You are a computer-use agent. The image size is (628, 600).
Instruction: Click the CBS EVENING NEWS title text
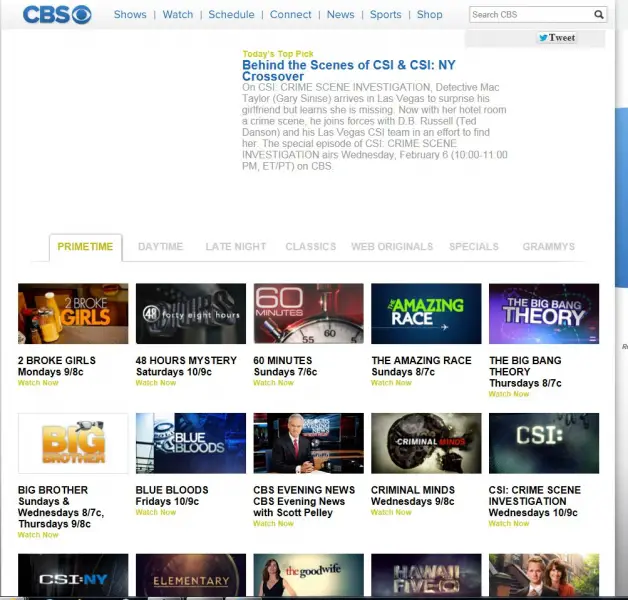point(304,490)
